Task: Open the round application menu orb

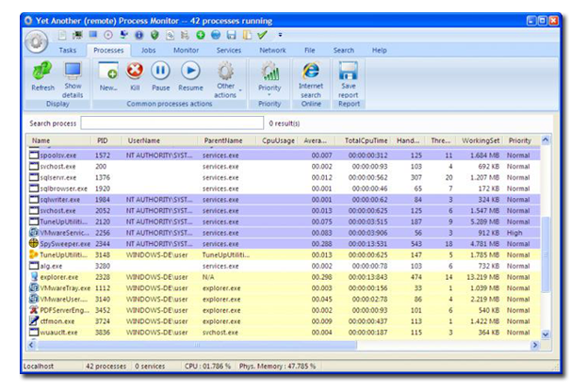Action: pyautogui.click(x=37, y=42)
